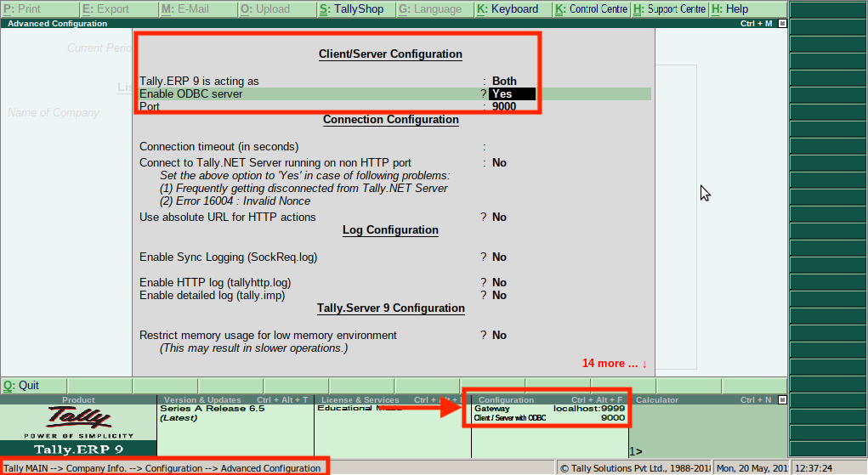Open the Language menu button
Screen dimensions: 868x475
coord(435,8)
